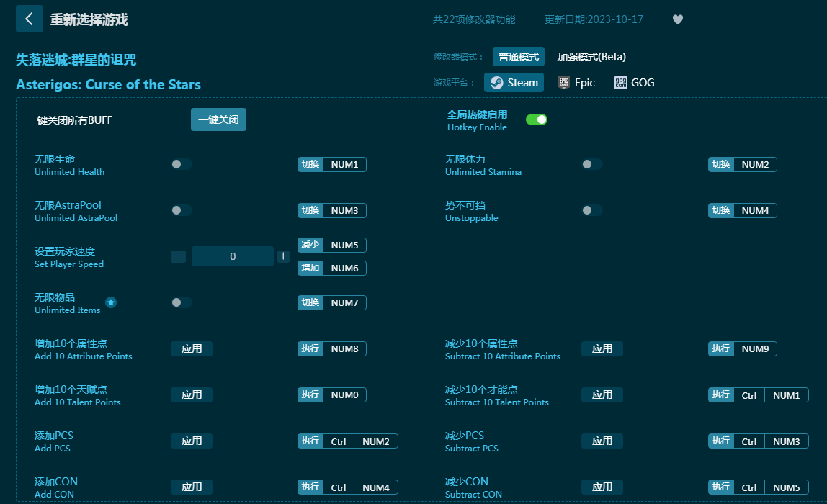The height and width of the screenshot is (504, 827).
Task: Apply Add 10 Talent Points
Action: click(192, 395)
